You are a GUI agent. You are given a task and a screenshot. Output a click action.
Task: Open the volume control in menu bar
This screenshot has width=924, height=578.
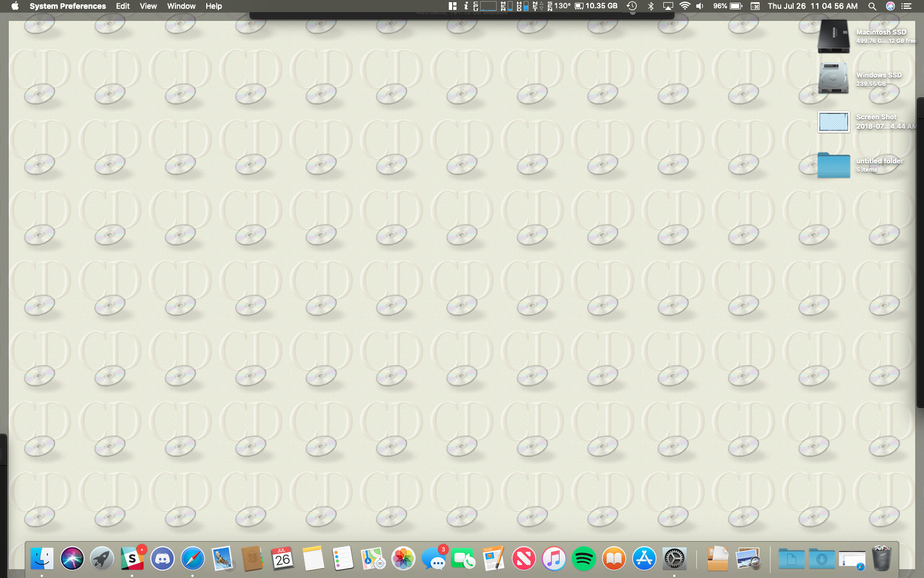(x=700, y=6)
